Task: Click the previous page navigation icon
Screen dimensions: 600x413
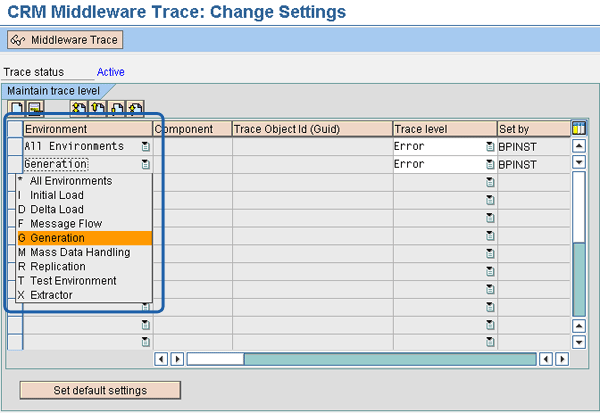Action: coord(96,107)
